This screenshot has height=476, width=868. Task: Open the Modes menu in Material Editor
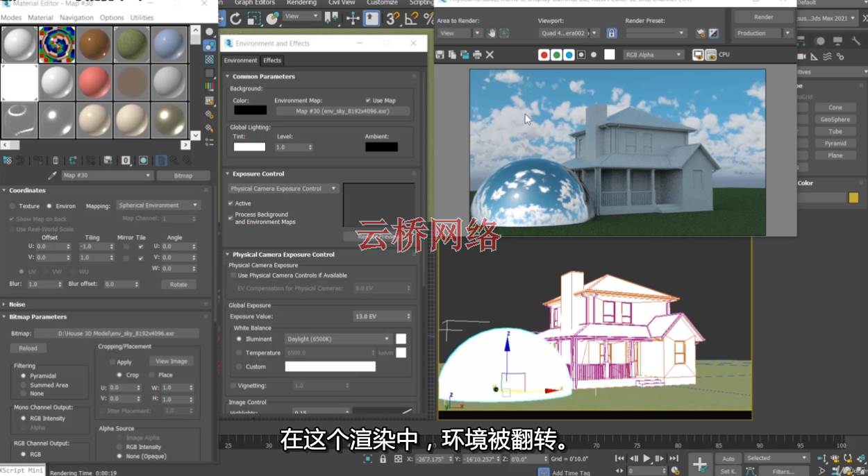11,17
